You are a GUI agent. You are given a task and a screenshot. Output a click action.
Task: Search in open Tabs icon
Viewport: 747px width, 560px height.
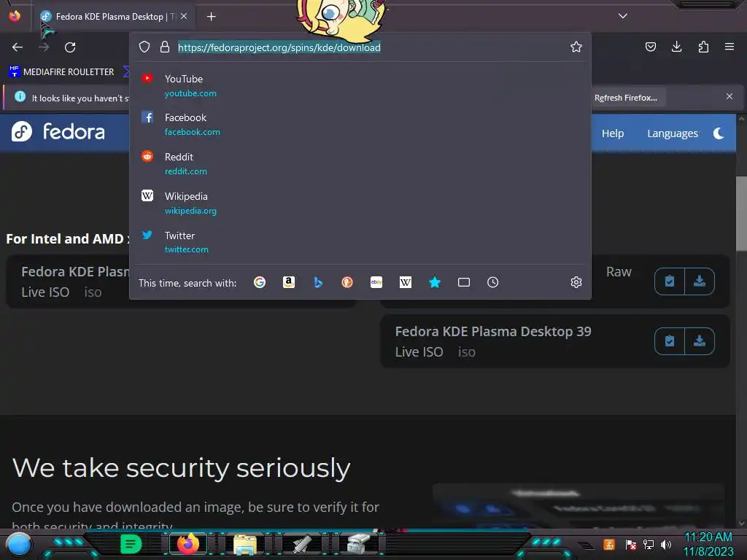pyautogui.click(x=464, y=282)
